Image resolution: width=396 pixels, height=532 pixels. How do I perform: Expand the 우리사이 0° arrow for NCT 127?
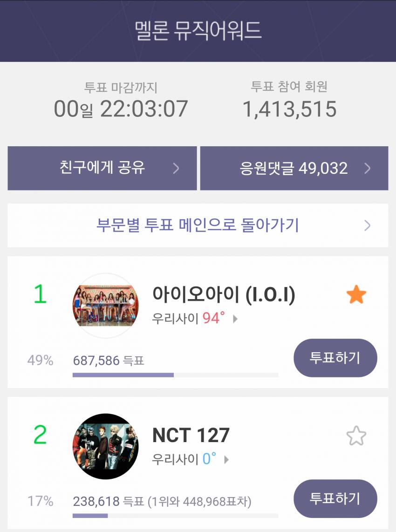coord(227,460)
